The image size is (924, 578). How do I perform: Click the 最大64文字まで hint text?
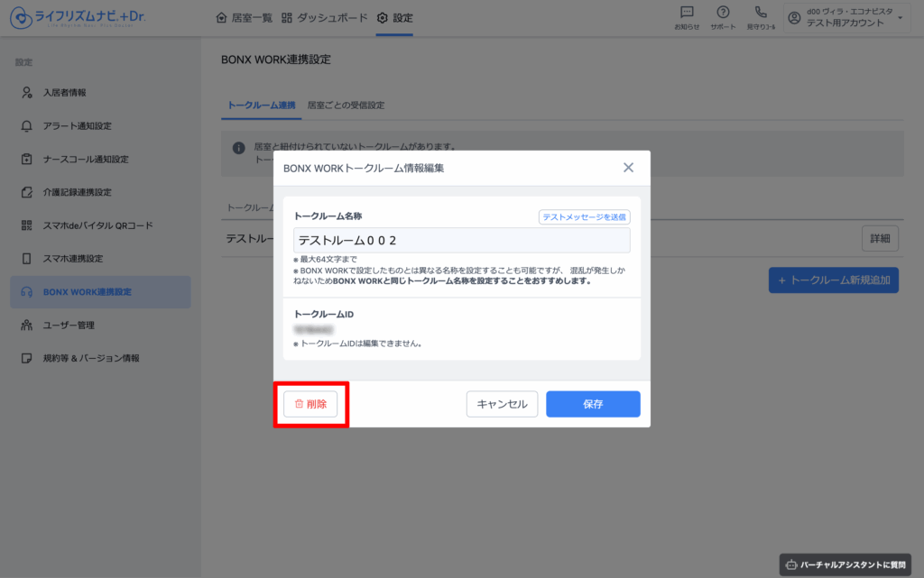tap(325, 259)
